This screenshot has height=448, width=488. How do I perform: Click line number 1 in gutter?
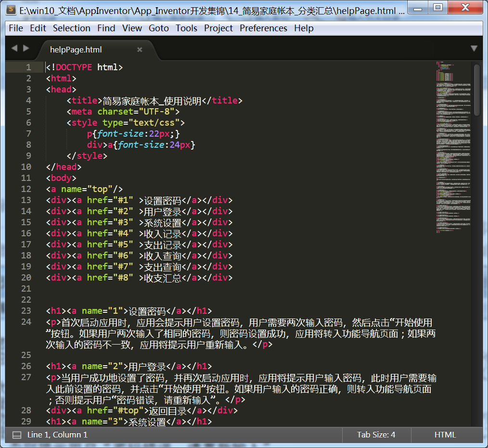28,67
